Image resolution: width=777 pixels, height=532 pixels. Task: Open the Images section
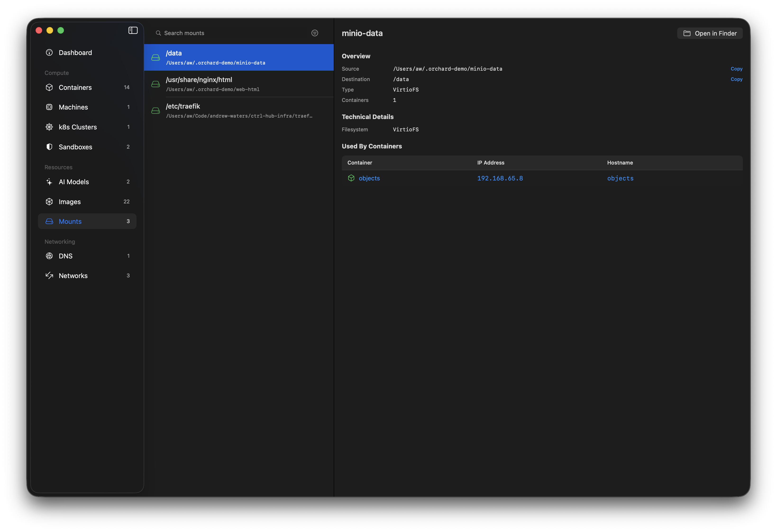(87, 202)
